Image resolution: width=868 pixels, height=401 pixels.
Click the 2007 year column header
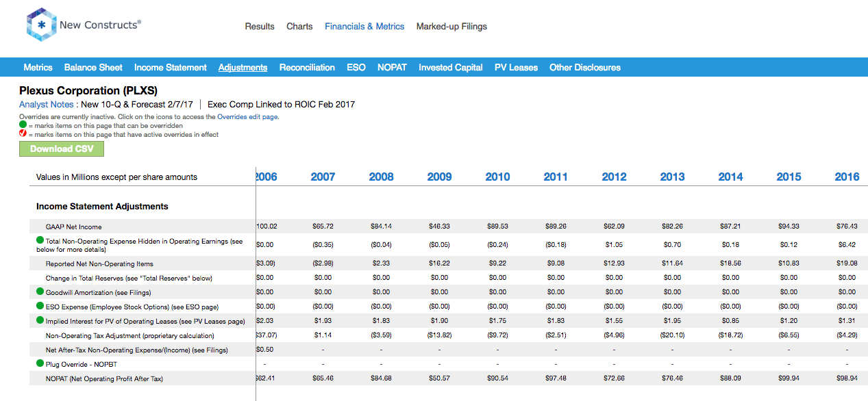point(323,177)
